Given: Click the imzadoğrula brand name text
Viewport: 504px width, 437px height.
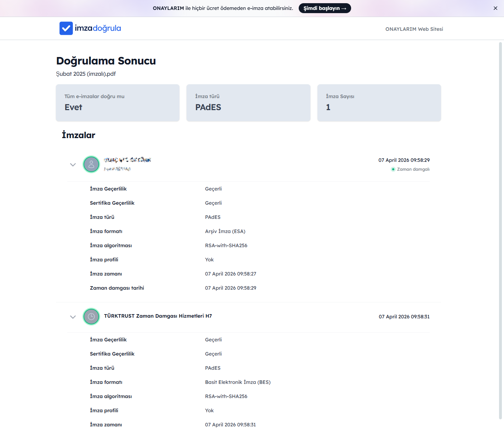Looking at the screenshot, I should click(x=98, y=28).
